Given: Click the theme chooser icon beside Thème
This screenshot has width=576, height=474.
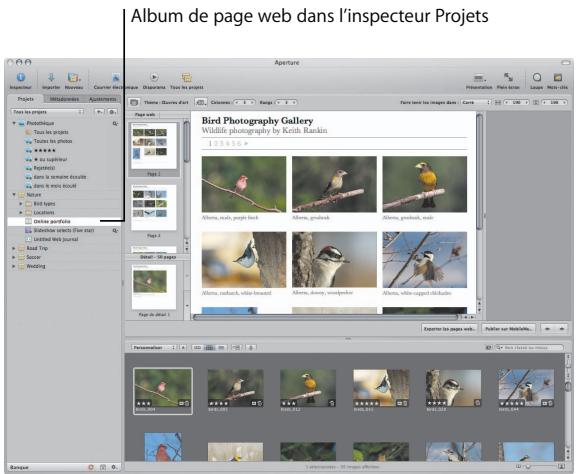Looking at the screenshot, I should coord(134,103).
